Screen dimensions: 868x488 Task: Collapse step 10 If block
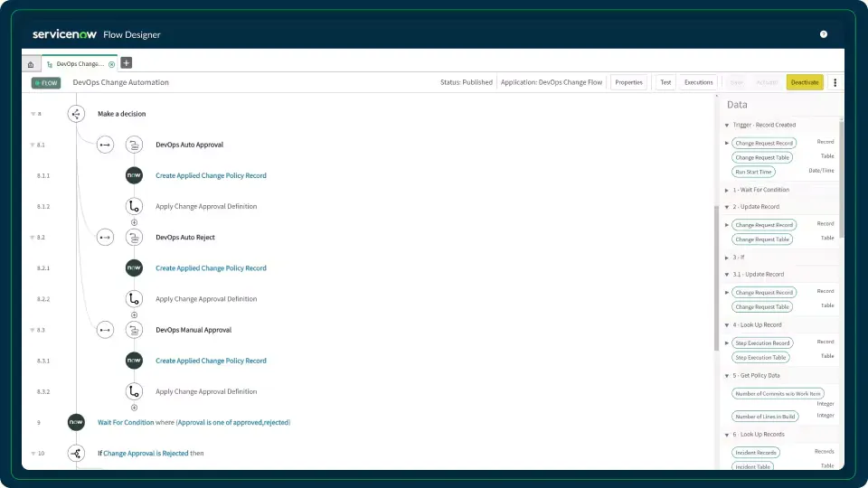click(33, 453)
